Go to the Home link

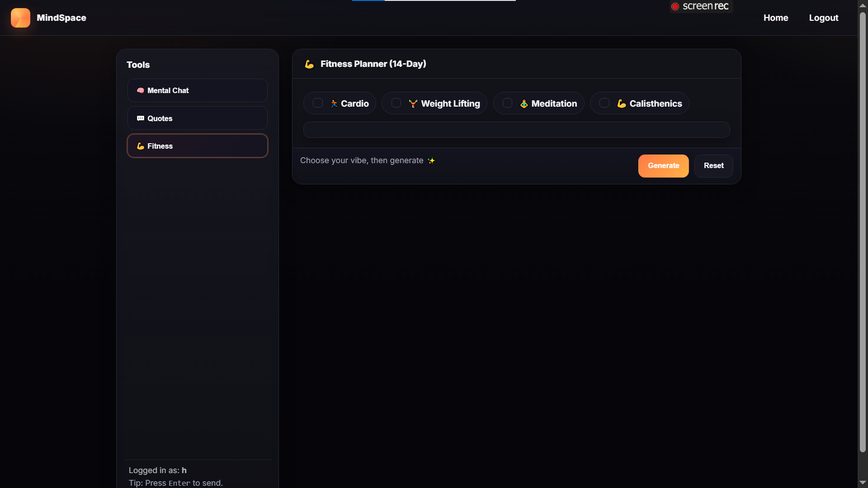[x=776, y=18]
